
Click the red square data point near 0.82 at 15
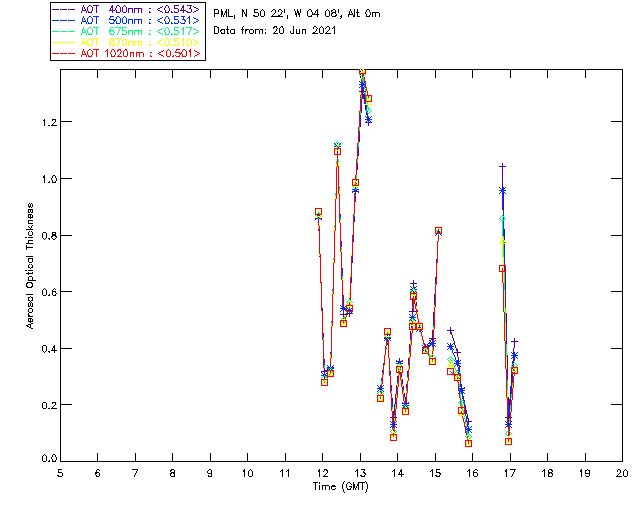[438, 231]
